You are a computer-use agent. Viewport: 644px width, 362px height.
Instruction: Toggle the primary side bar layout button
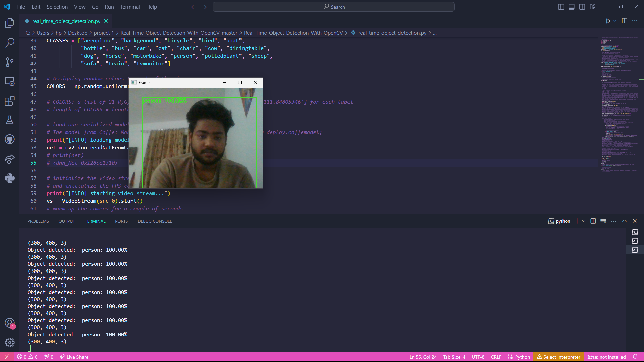pos(561,7)
